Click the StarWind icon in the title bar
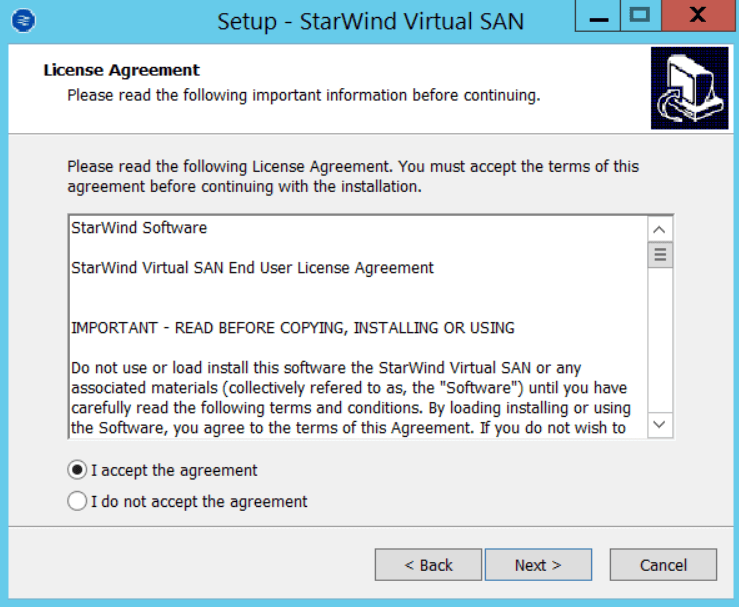 tap(26, 20)
